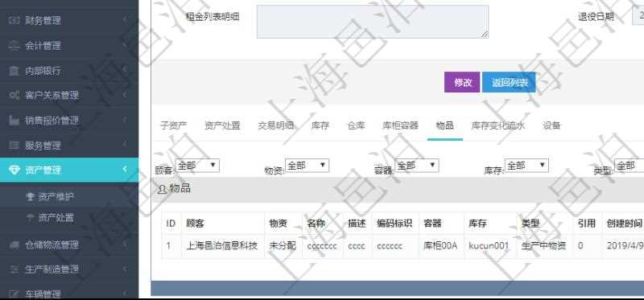This screenshot has height=300, width=644.
Task: Click the 仓储物流管理 truck icon
Action: point(14,245)
